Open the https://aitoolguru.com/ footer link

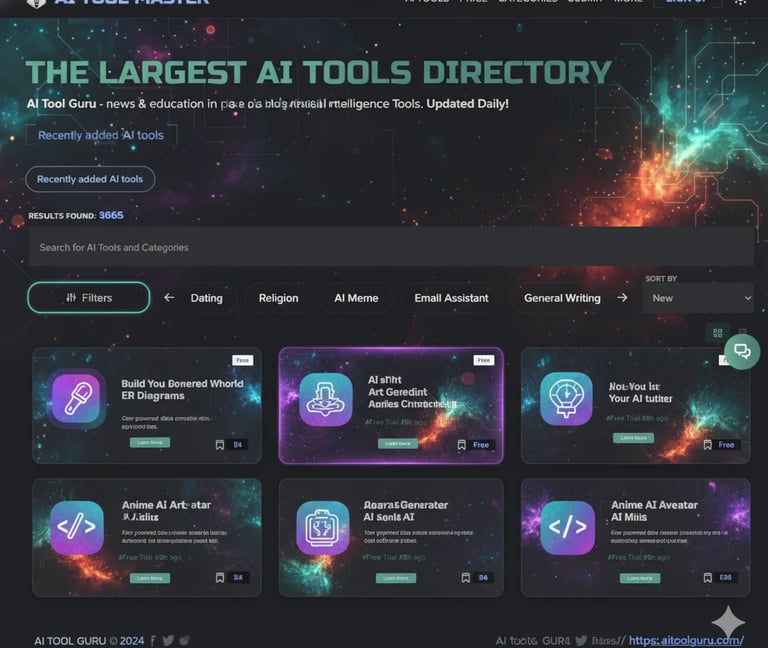(686, 640)
